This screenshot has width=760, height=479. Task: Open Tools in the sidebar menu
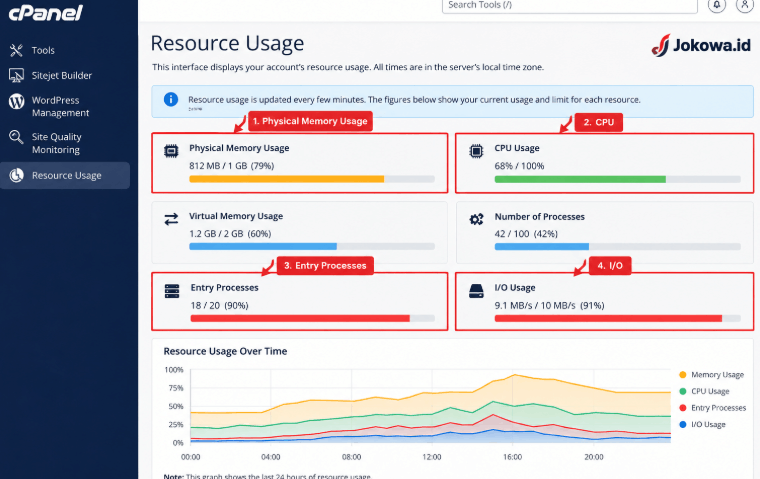[43, 50]
